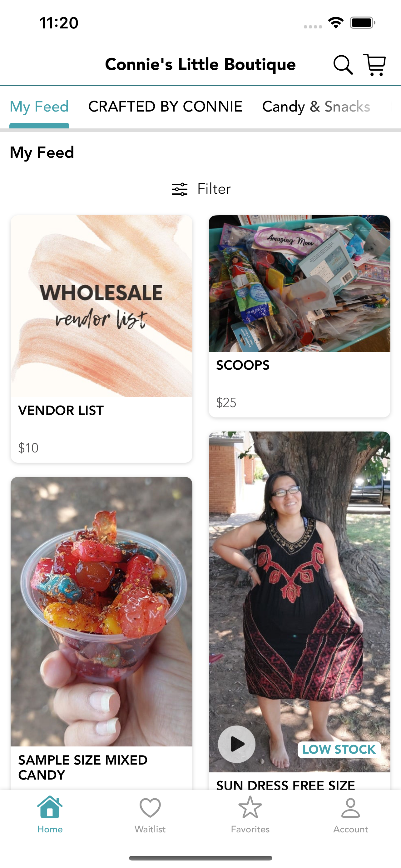Open the mixed candy cup photo
The width and height of the screenshot is (401, 868).
(x=101, y=611)
